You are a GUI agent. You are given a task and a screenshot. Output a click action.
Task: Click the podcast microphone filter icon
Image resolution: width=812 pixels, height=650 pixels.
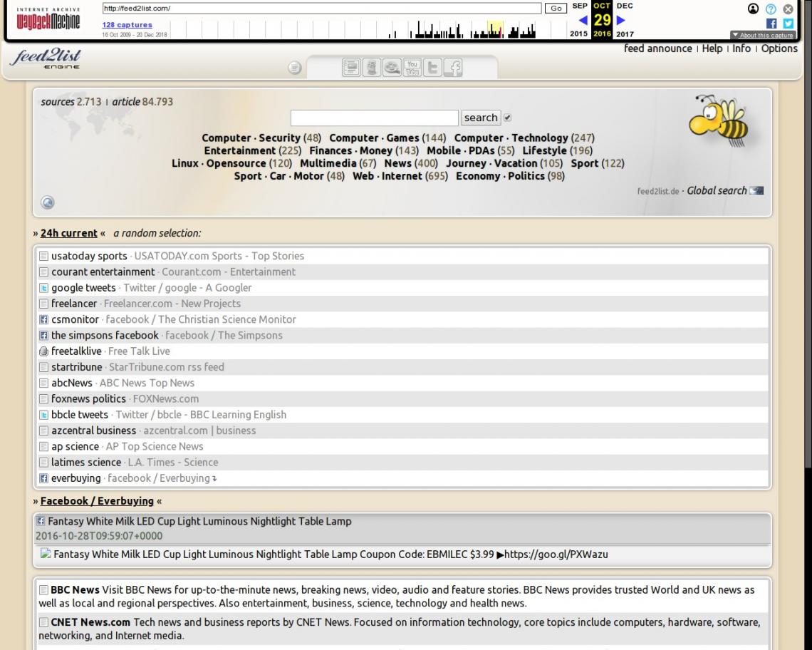tap(371, 68)
